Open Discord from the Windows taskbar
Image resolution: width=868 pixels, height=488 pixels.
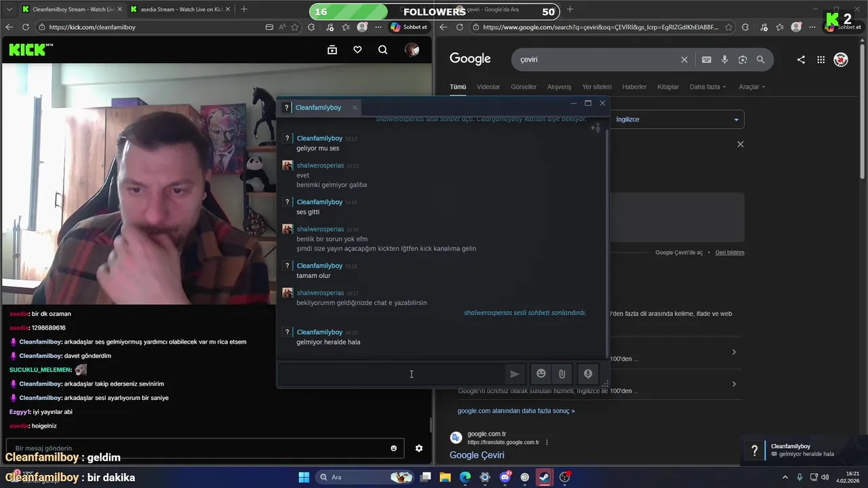(505, 477)
